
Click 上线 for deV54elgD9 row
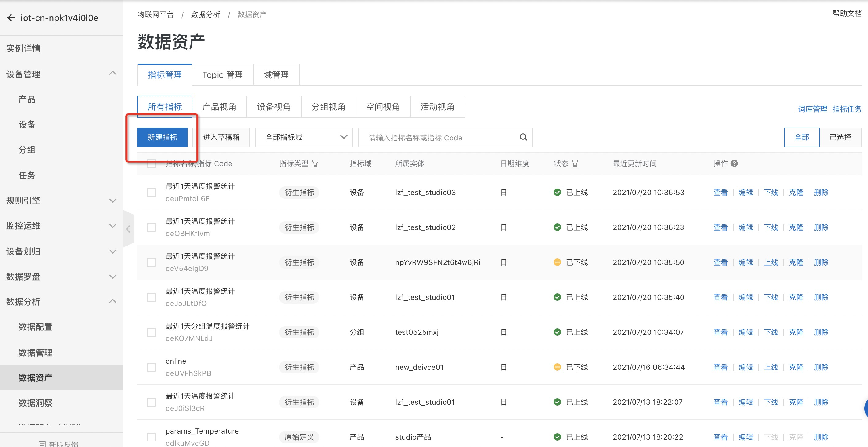(771, 262)
